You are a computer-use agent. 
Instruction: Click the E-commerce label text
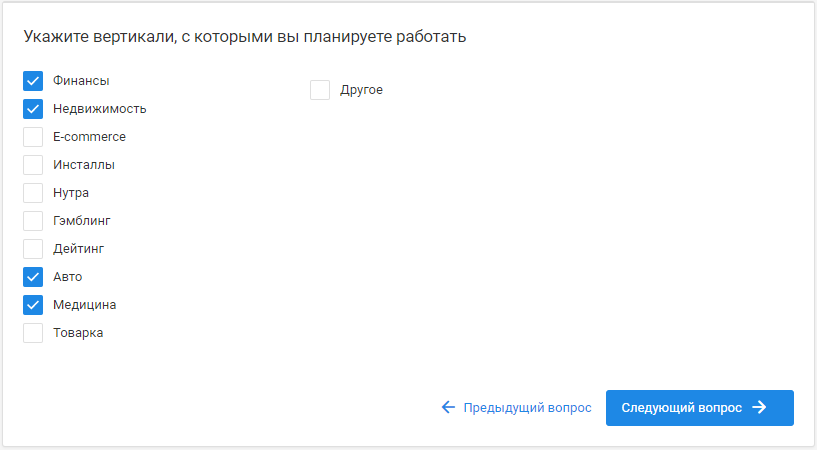tap(89, 137)
